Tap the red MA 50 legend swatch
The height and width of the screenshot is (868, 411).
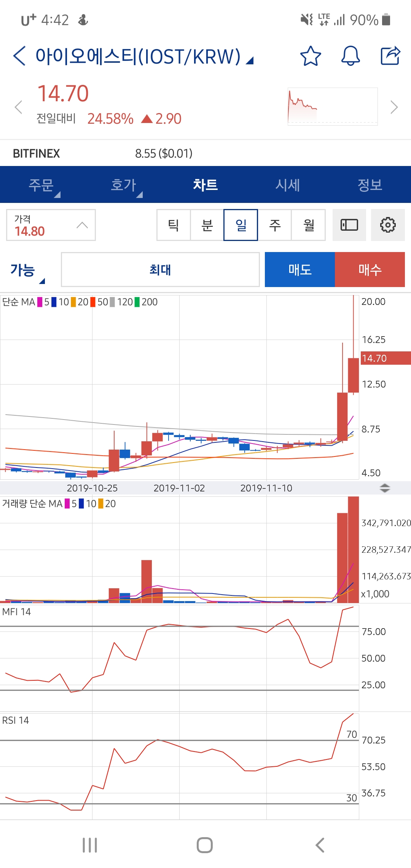pyautogui.click(x=93, y=302)
